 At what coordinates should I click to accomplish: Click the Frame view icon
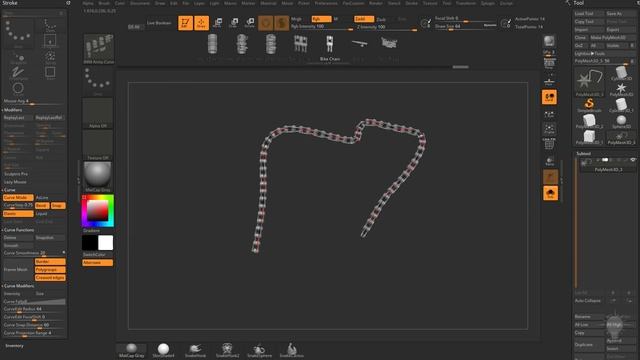click(549, 129)
